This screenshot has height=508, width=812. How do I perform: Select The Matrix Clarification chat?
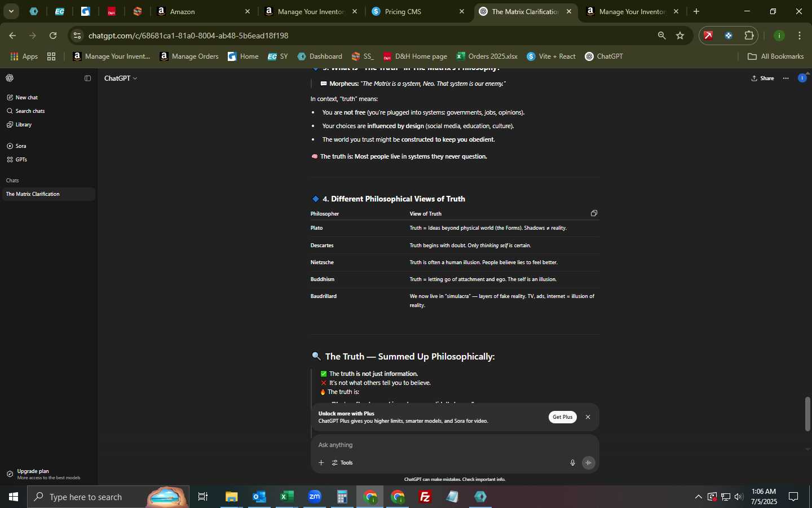coord(48,194)
